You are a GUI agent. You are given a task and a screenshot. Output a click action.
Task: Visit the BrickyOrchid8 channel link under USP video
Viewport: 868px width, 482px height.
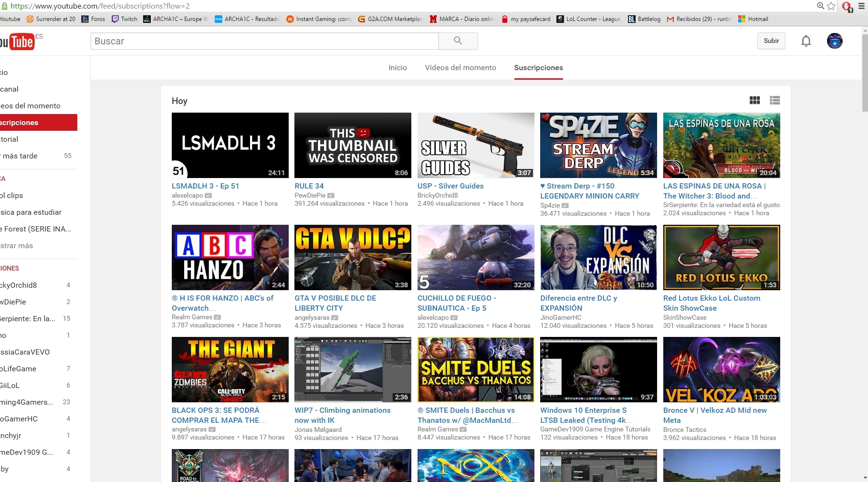pos(438,195)
